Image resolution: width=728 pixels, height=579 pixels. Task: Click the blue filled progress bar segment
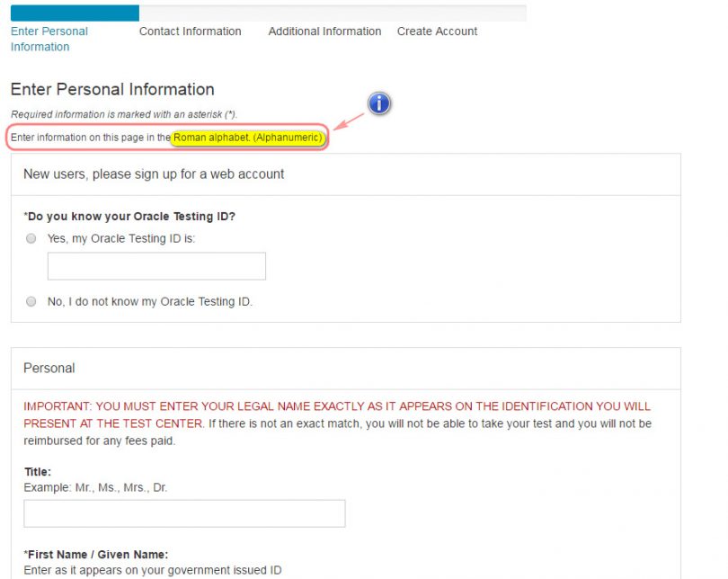point(75,13)
